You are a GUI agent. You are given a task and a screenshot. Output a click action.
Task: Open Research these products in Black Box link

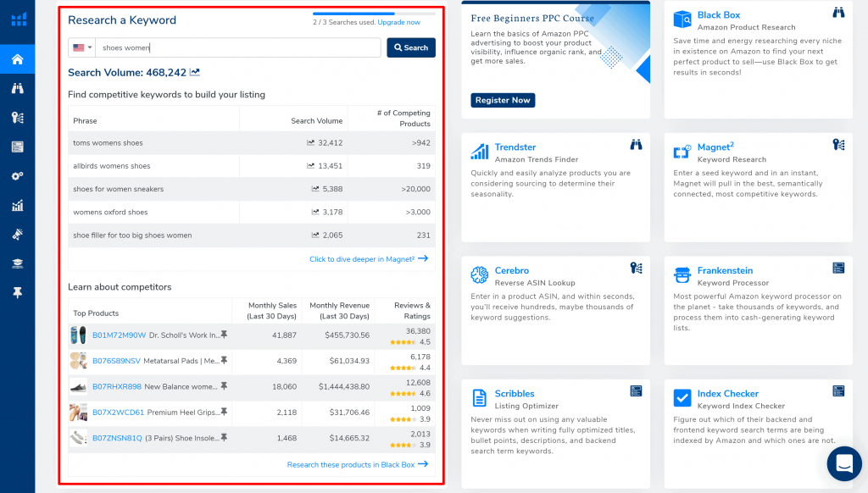[358, 465]
